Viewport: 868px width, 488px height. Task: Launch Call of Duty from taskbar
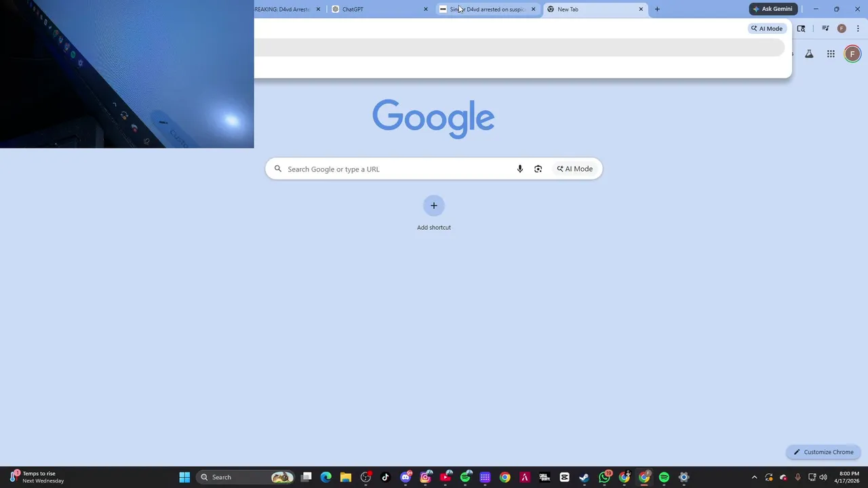coord(545,477)
